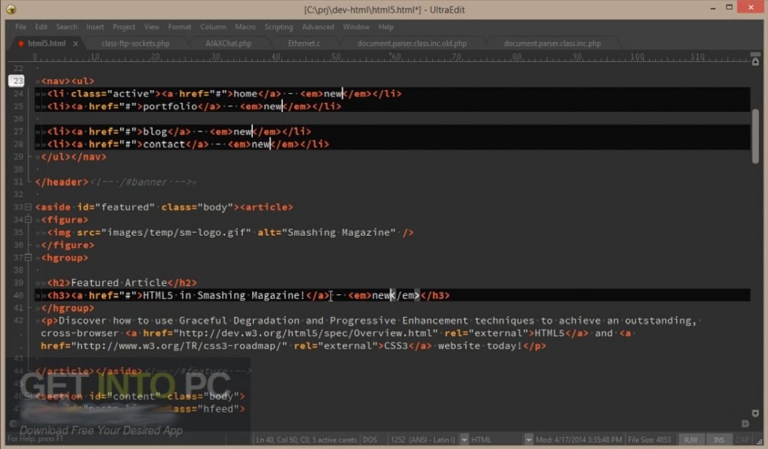Open the File menu

click(21, 27)
